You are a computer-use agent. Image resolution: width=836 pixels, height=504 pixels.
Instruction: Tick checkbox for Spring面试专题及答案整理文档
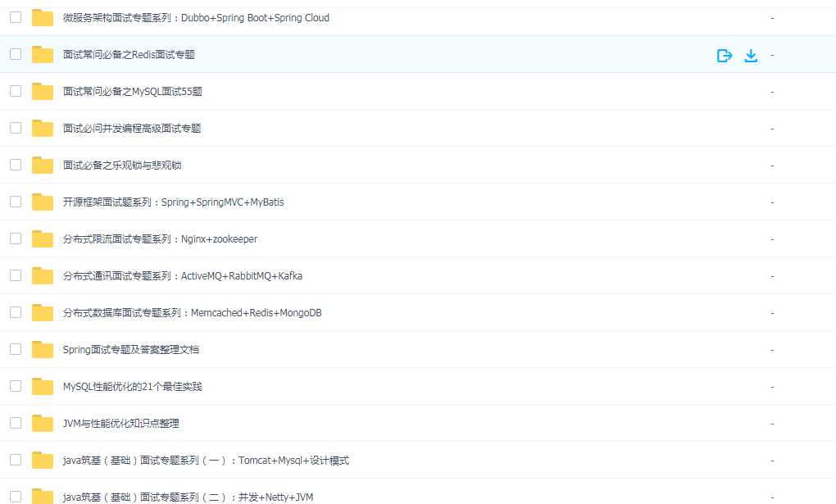click(16, 349)
